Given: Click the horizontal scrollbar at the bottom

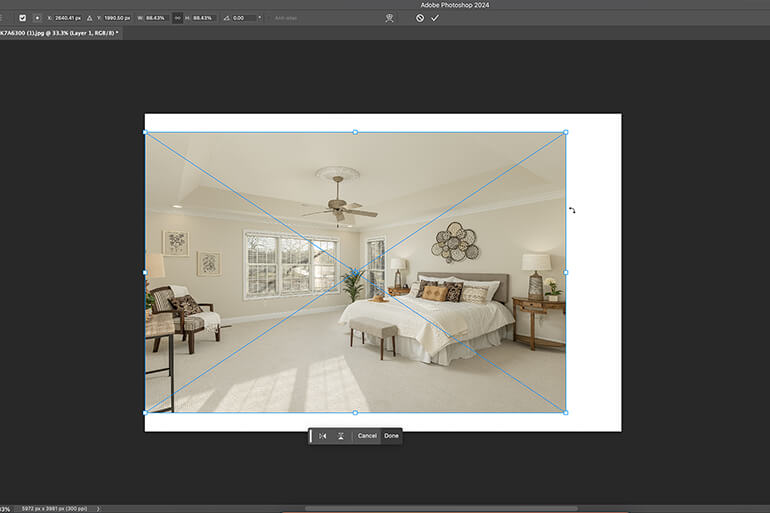Looking at the screenshot, I should tap(441, 508).
